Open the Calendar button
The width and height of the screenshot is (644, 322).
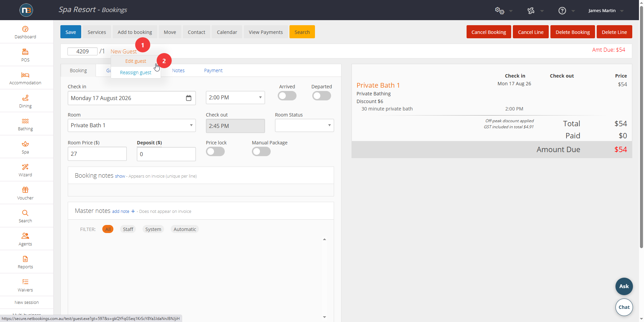(x=227, y=32)
